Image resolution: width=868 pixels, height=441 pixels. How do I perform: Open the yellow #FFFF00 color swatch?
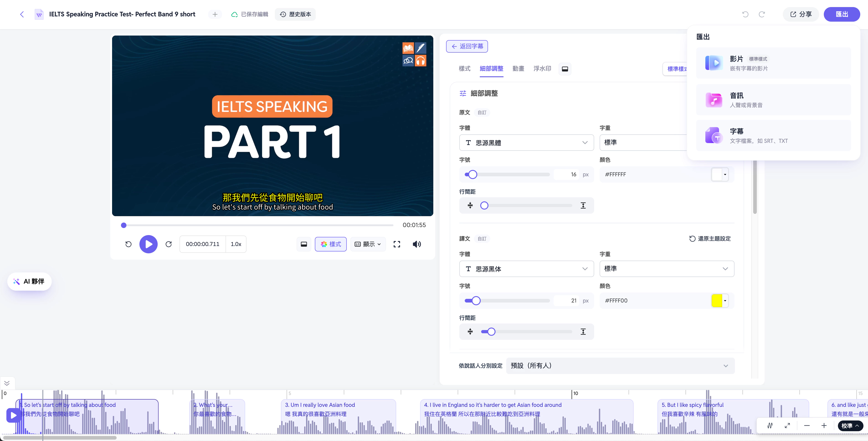720,300
